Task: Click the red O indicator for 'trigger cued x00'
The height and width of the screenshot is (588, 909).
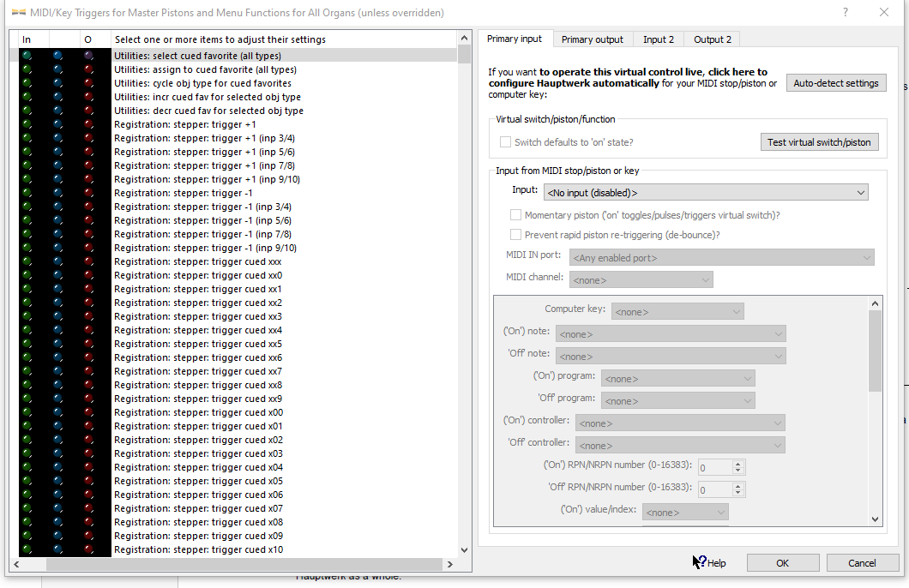Action: tap(87, 412)
